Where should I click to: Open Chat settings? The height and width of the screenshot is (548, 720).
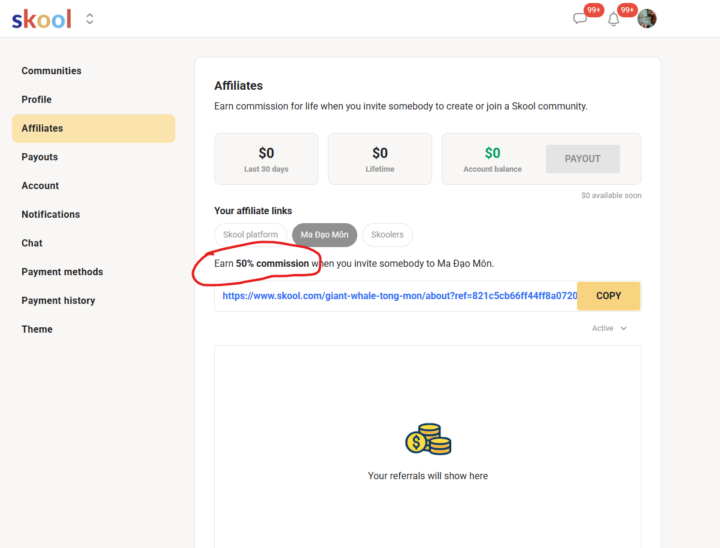tap(93, 243)
